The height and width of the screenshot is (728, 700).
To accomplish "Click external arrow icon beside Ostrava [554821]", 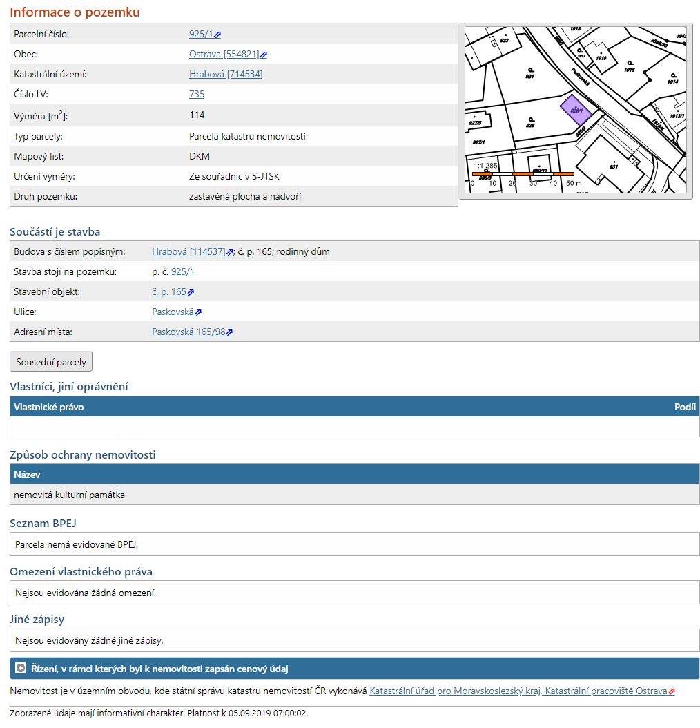I will pyautogui.click(x=264, y=55).
